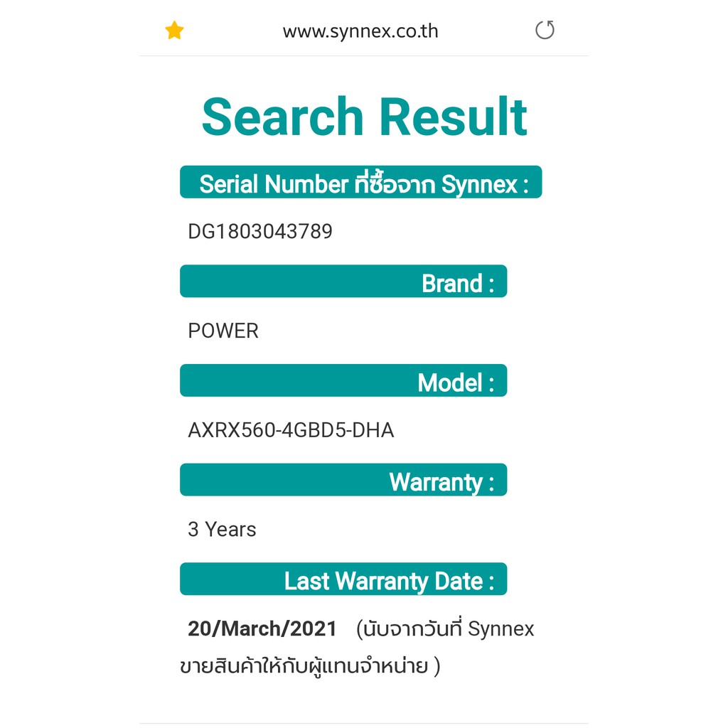The height and width of the screenshot is (728, 728).
Task: Select the Brand header bar
Action: [343, 282]
